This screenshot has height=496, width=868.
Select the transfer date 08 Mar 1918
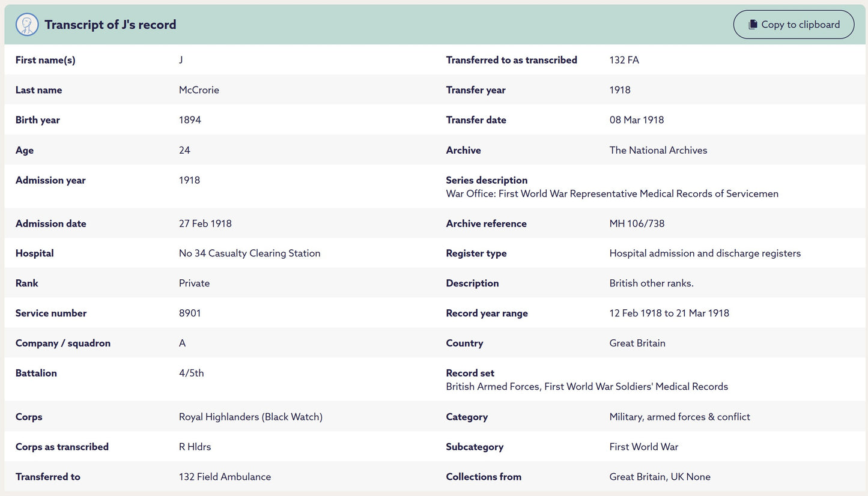pos(637,120)
